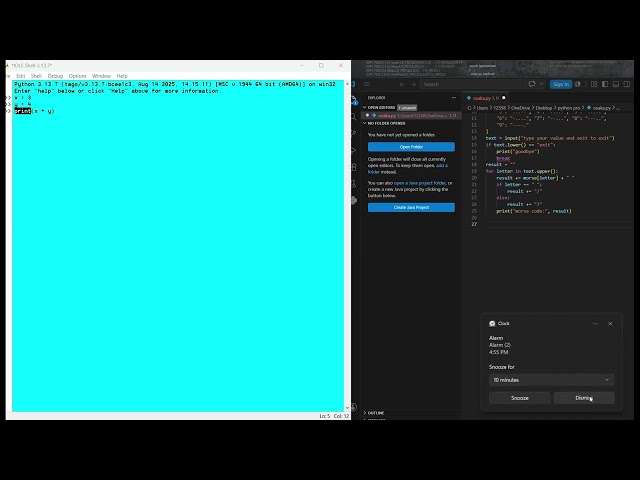Click the highlighted print word in IDLE
Viewport: 640px width, 480px height.
(22, 111)
